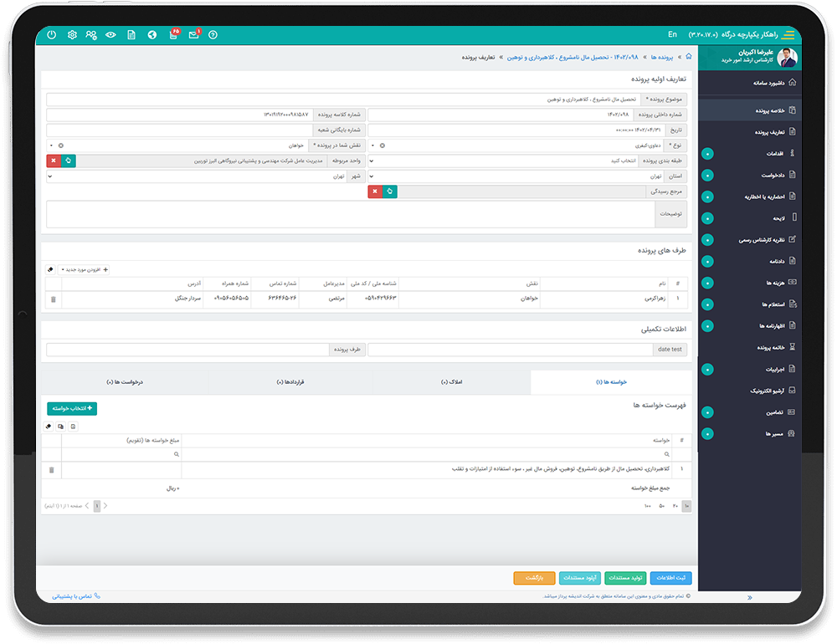Click the help question mark icon
The width and height of the screenshot is (837, 644).
pos(213,35)
